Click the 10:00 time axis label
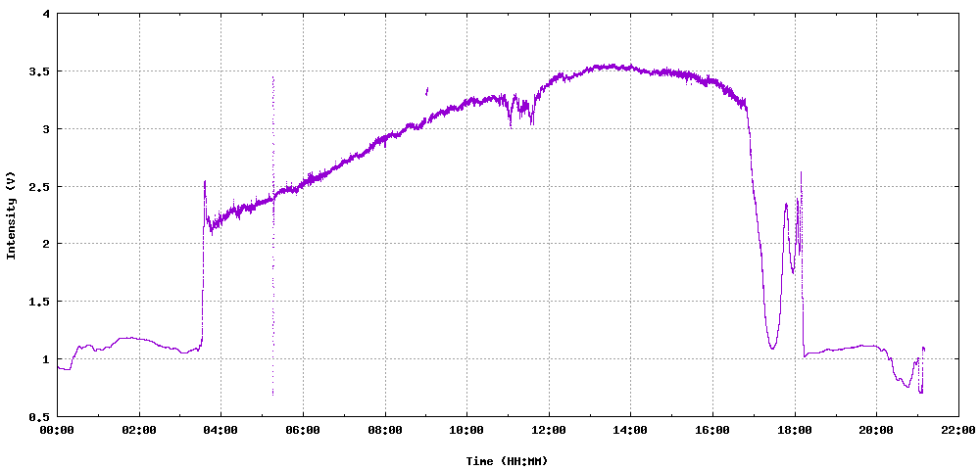 pyautogui.click(x=466, y=430)
